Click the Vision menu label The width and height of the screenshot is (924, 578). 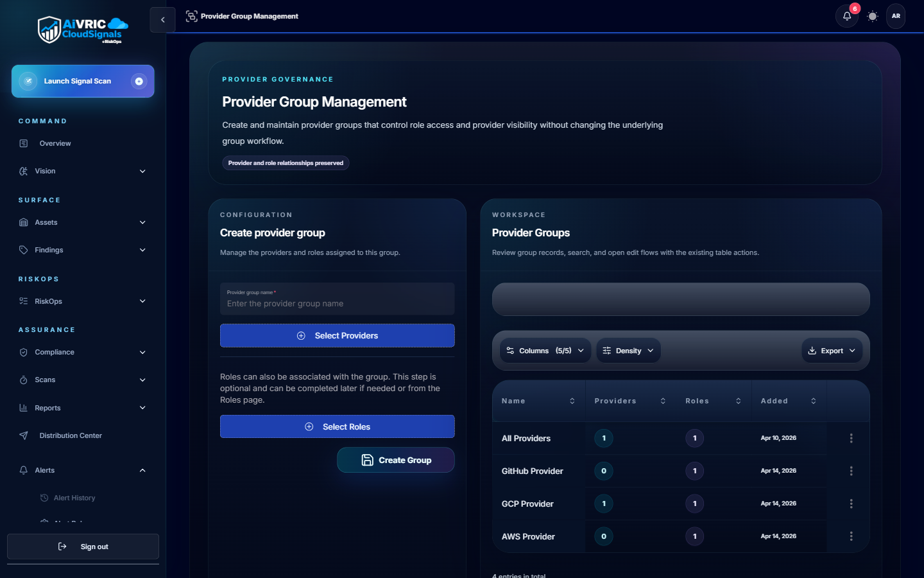tap(45, 171)
